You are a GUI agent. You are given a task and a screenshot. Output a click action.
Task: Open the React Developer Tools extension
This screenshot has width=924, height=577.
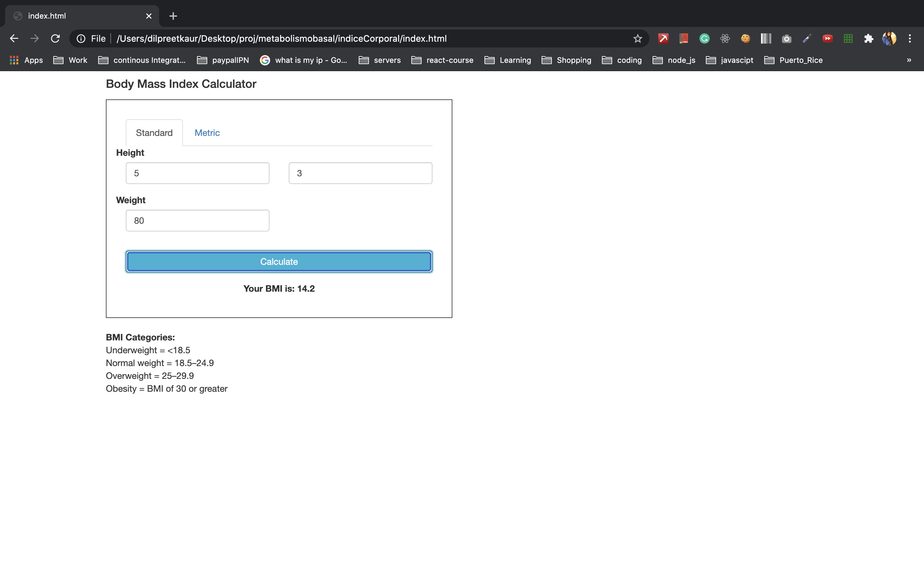pyautogui.click(x=725, y=38)
